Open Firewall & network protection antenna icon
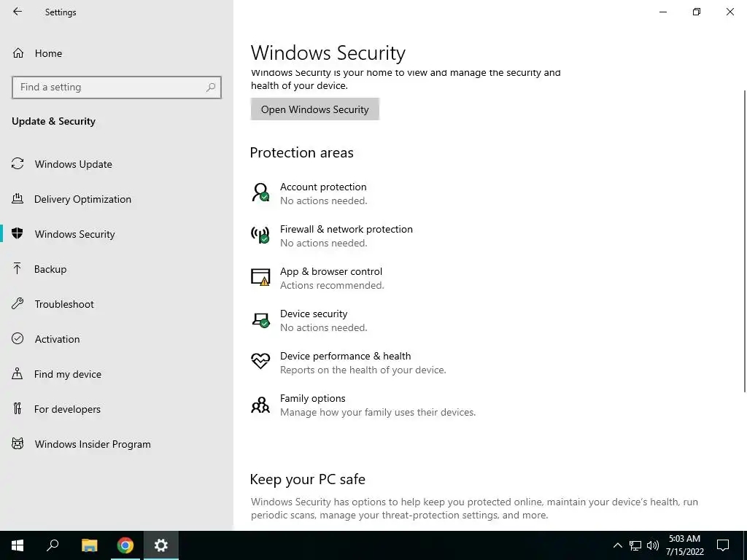Image resolution: width=747 pixels, height=560 pixels. tap(260, 236)
